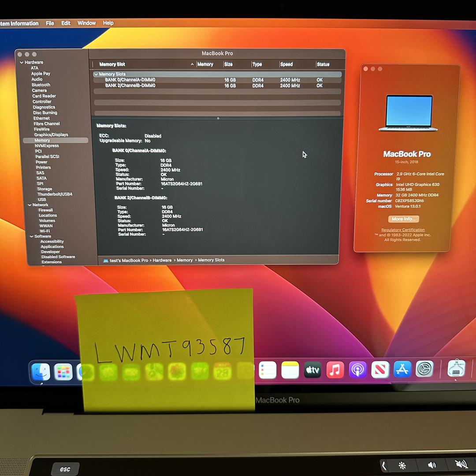
Task: Open the News app icon
Action: tap(380, 369)
